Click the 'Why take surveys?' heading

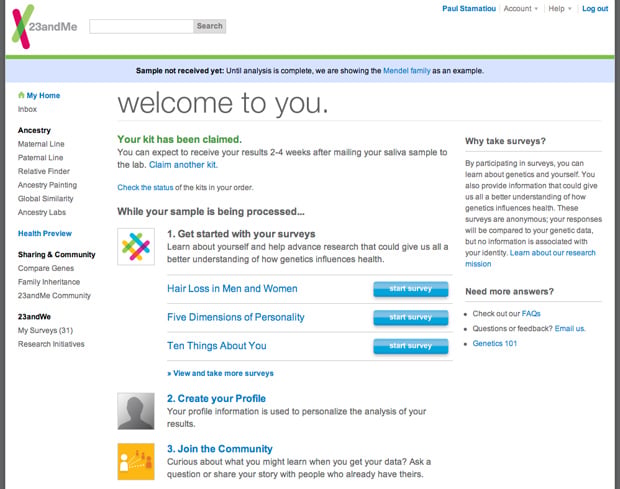(505, 141)
